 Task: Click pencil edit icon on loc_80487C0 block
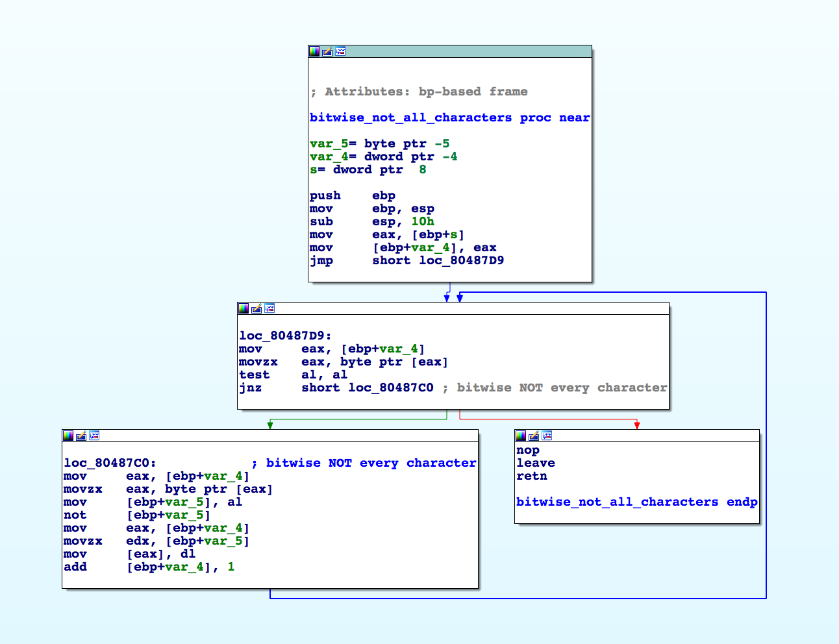tap(81, 436)
